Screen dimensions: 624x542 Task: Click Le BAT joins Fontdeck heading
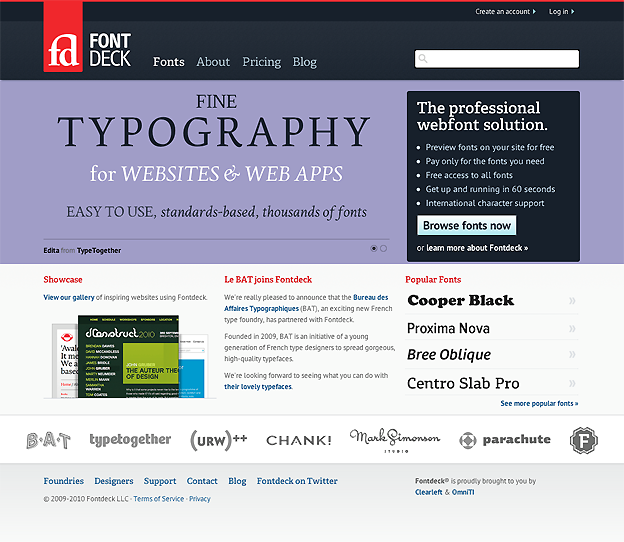pyautogui.click(x=268, y=279)
